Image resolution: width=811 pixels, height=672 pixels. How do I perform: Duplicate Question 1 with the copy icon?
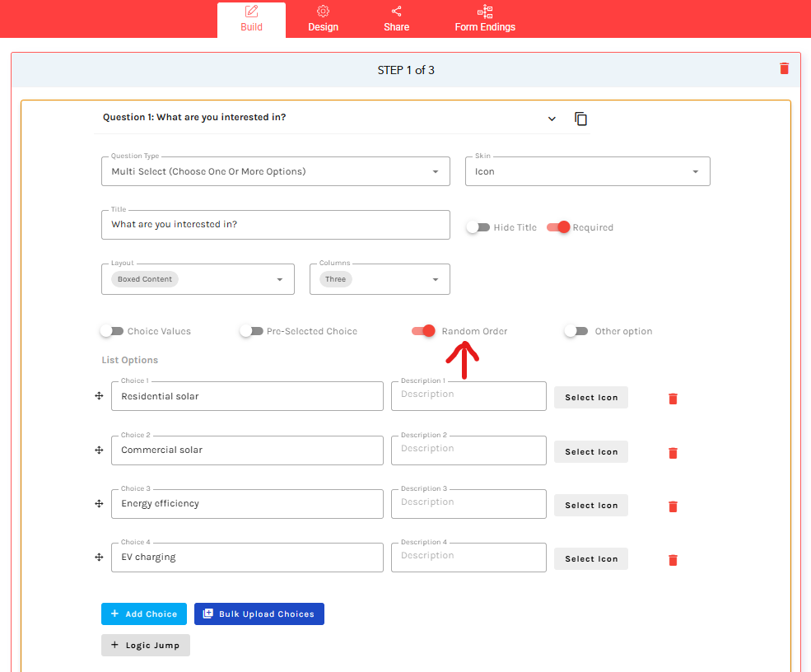pyautogui.click(x=580, y=119)
